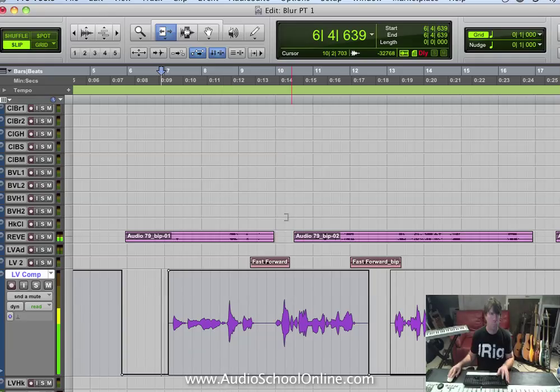560x392 pixels.
Task: Toggle Insertion Follows Playback button
Action: tap(256, 53)
